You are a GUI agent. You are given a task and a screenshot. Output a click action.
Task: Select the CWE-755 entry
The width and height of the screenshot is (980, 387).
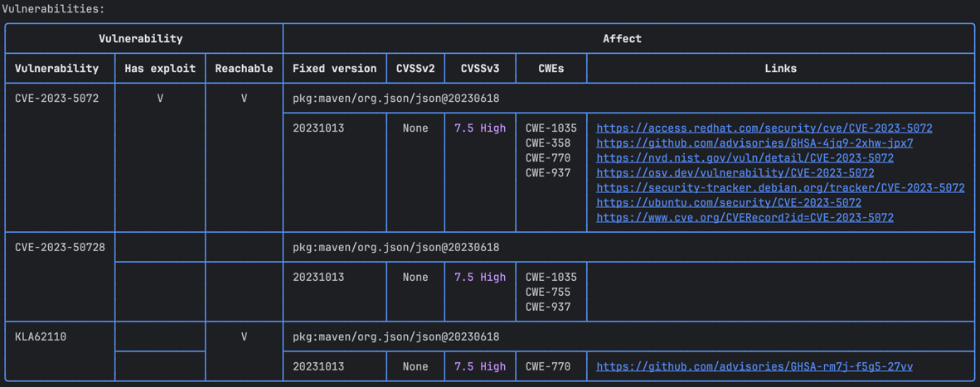[x=547, y=293]
